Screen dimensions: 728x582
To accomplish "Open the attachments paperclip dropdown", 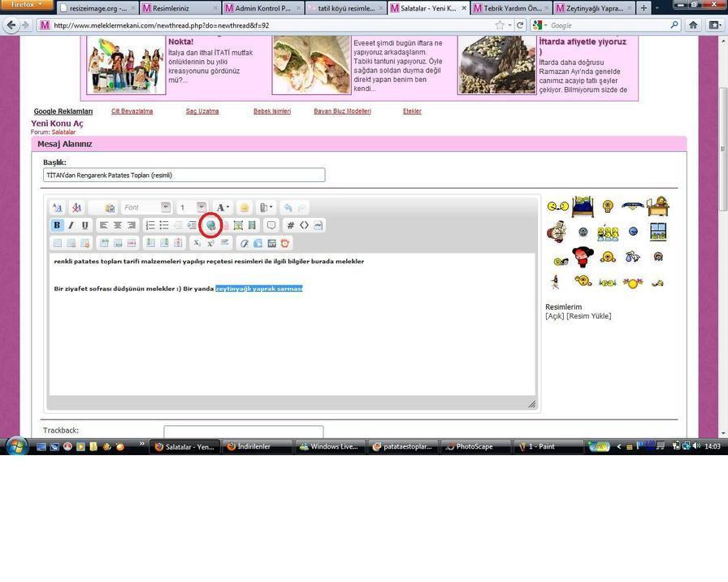I will tap(266, 208).
